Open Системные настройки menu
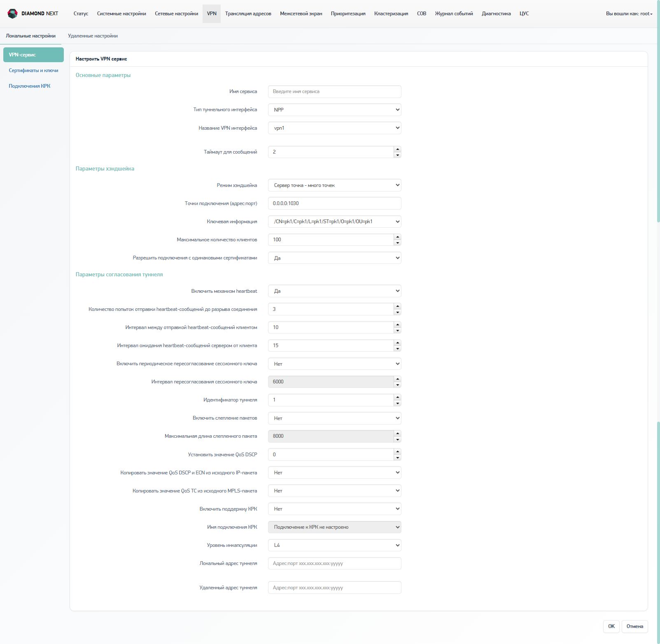This screenshot has width=660, height=644. click(x=121, y=14)
